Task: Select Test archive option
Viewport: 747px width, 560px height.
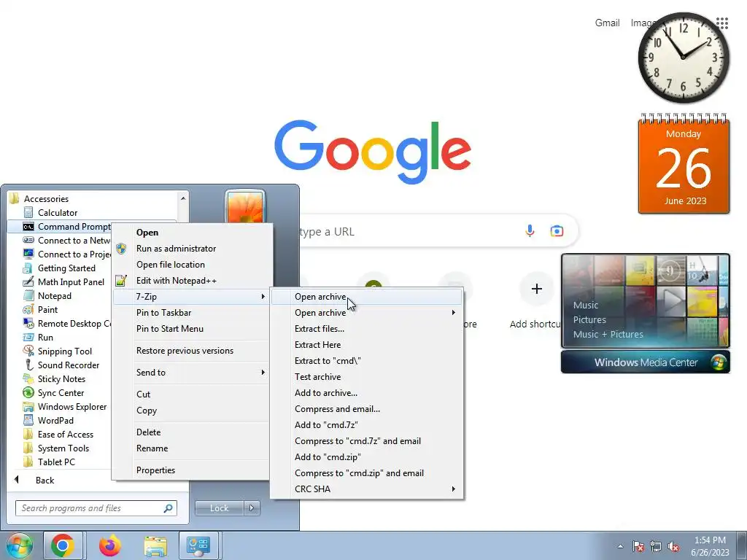Action: tap(367, 377)
